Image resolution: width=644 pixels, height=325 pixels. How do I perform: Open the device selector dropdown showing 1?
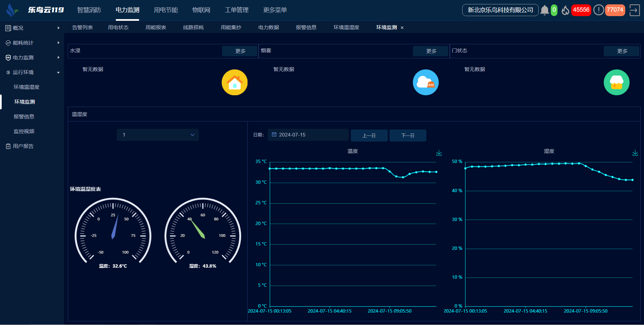point(158,135)
